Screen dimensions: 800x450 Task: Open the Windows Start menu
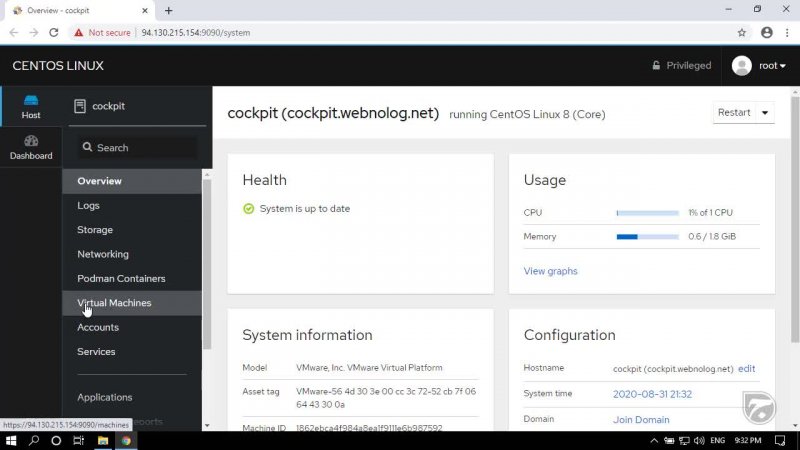tap(12, 440)
